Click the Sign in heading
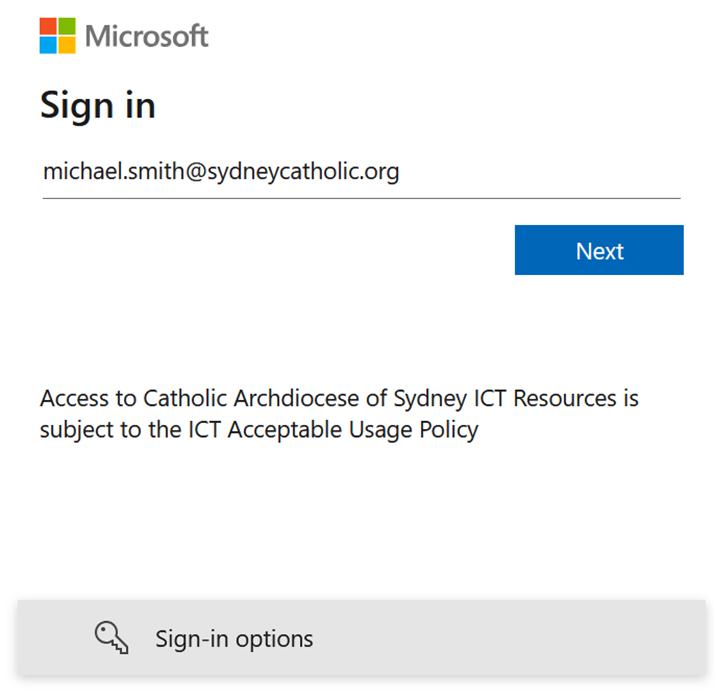Viewport: 714px width, 700px height. point(98,105)
